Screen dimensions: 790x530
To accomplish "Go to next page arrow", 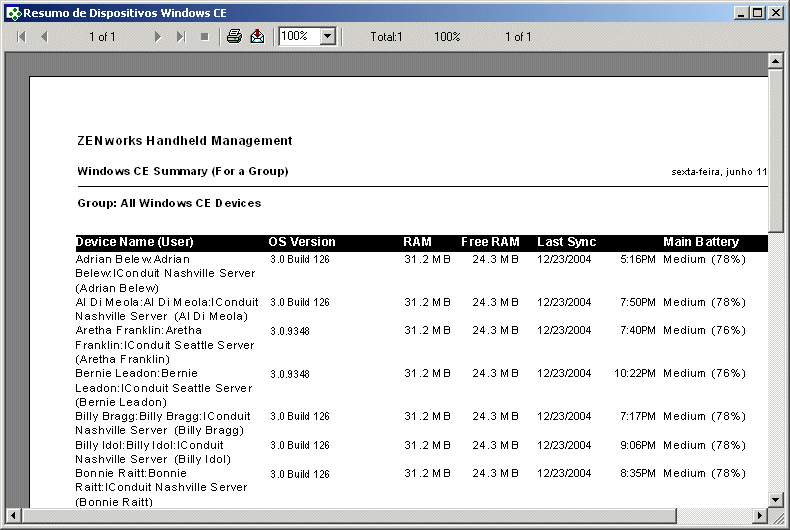I will (158, 37).
